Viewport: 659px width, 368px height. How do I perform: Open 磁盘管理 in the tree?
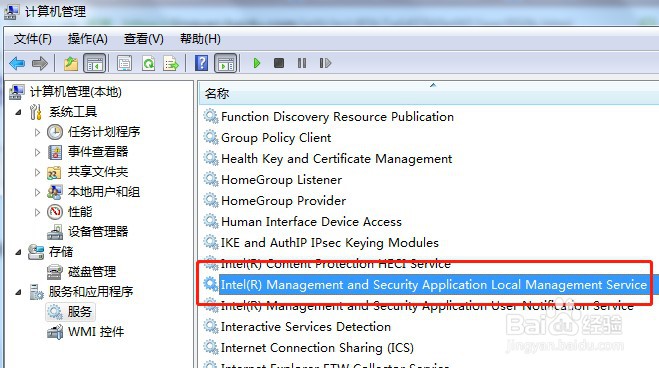coord(92,272)
